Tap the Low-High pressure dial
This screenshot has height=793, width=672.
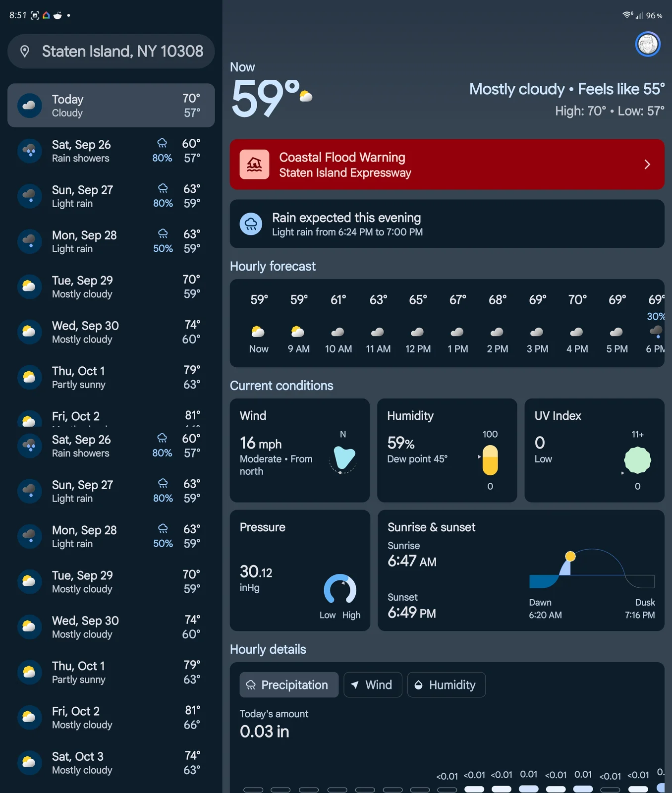click(340, 589)
